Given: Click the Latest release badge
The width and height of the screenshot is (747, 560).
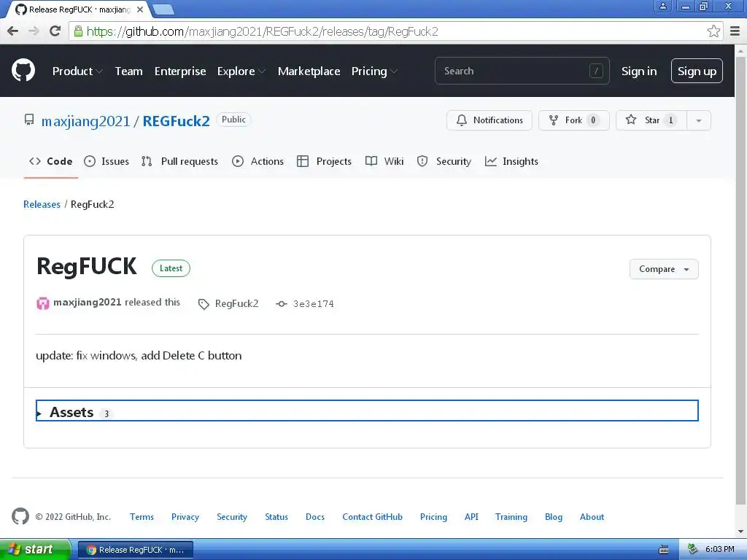Looking at the screenshot, I should click(171, 268).
